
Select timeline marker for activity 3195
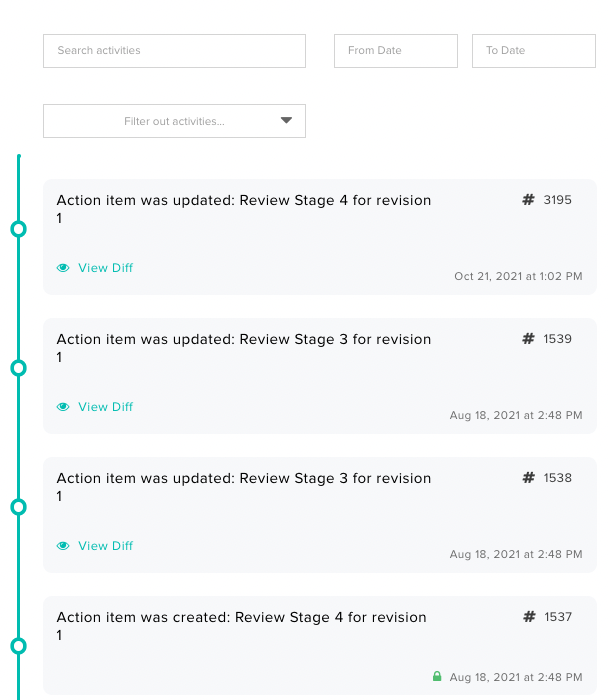tap(18, 229)
